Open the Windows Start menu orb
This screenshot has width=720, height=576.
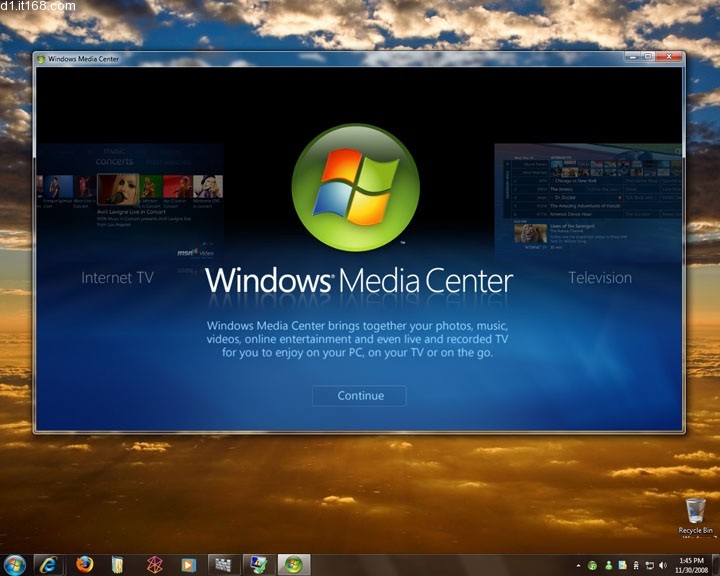pyautogui.click(x=14, y=565)
